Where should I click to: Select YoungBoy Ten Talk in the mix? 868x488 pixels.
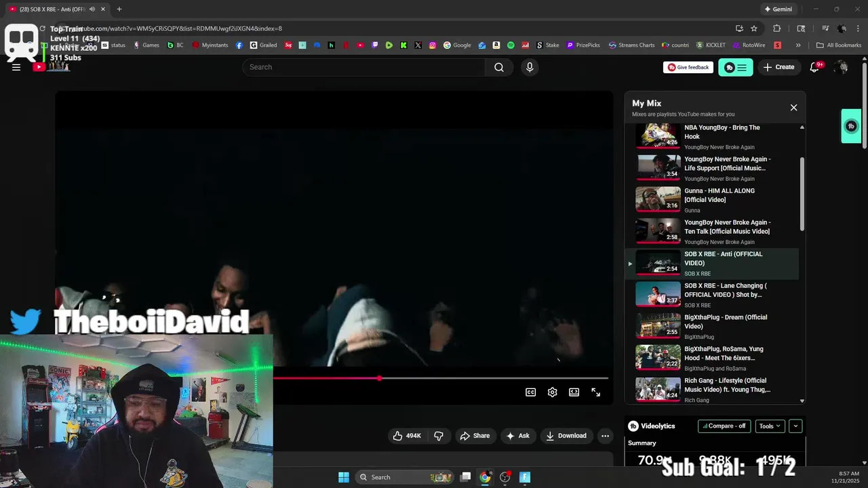tap(712, 232)
